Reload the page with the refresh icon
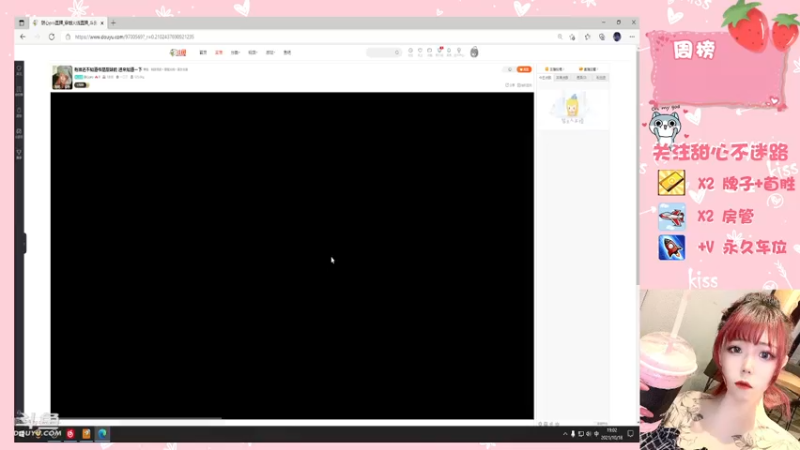 pos(52,37)
